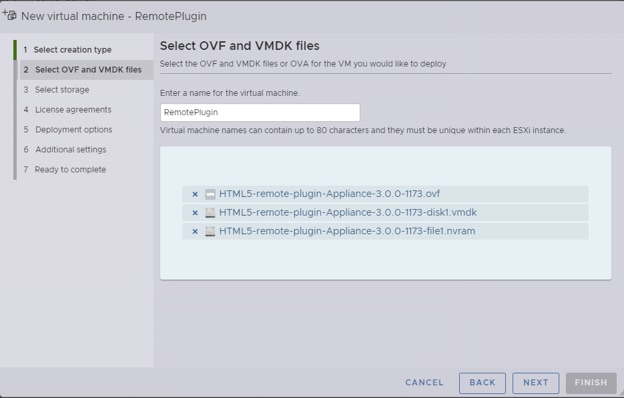Image resolution: width=624 pixels, height=398 pixels.
Task: Click the disk1.vmdk file icon
Action: coord(210,213)
